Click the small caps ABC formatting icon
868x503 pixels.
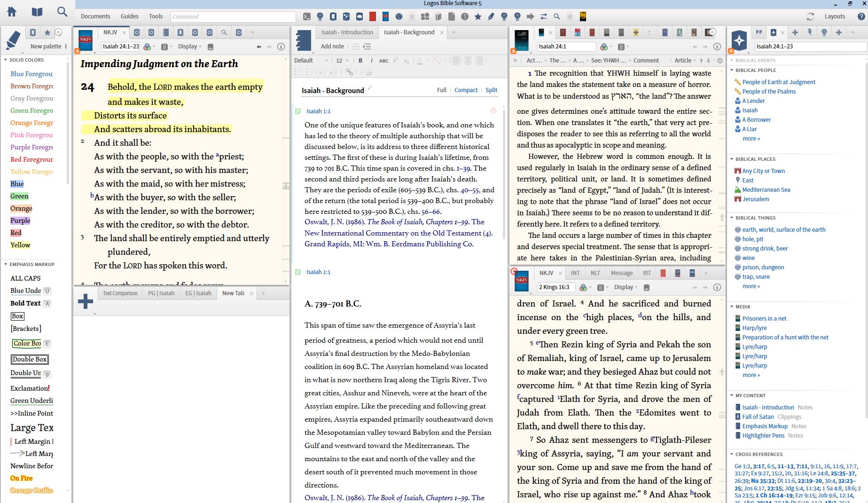pos(383,61)
